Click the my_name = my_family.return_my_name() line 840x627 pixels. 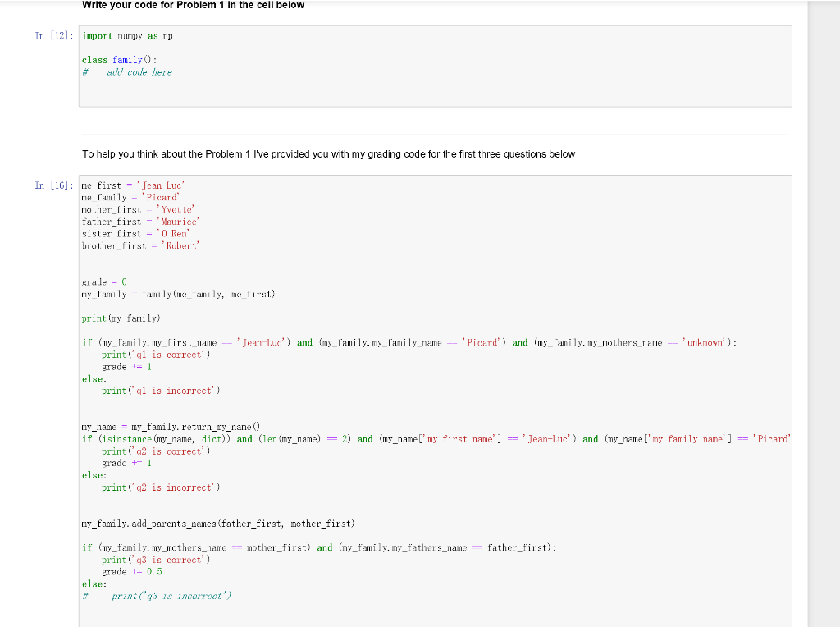click(x=171, y=427)
